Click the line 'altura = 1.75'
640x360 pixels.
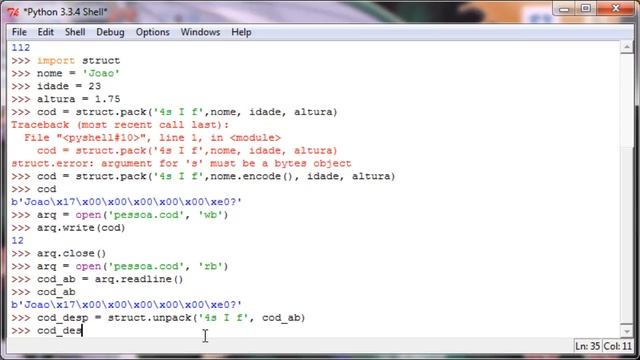click(66, 99)
